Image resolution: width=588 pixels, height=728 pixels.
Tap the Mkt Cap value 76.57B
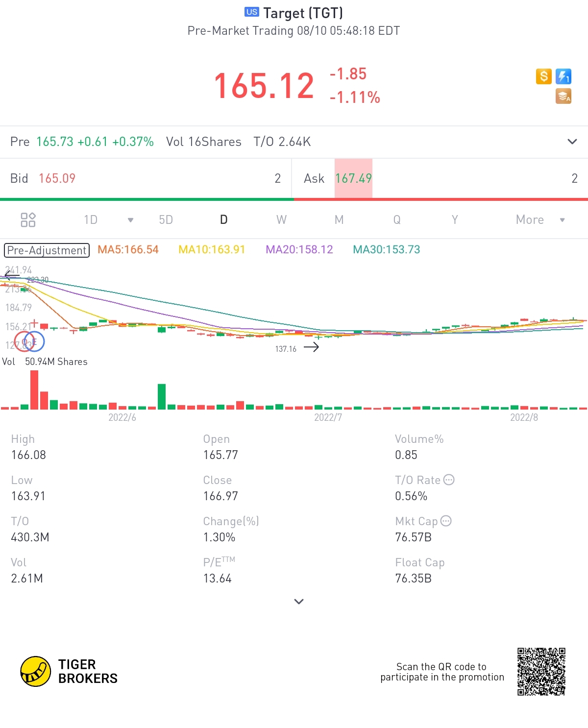[x=413, y=537]
